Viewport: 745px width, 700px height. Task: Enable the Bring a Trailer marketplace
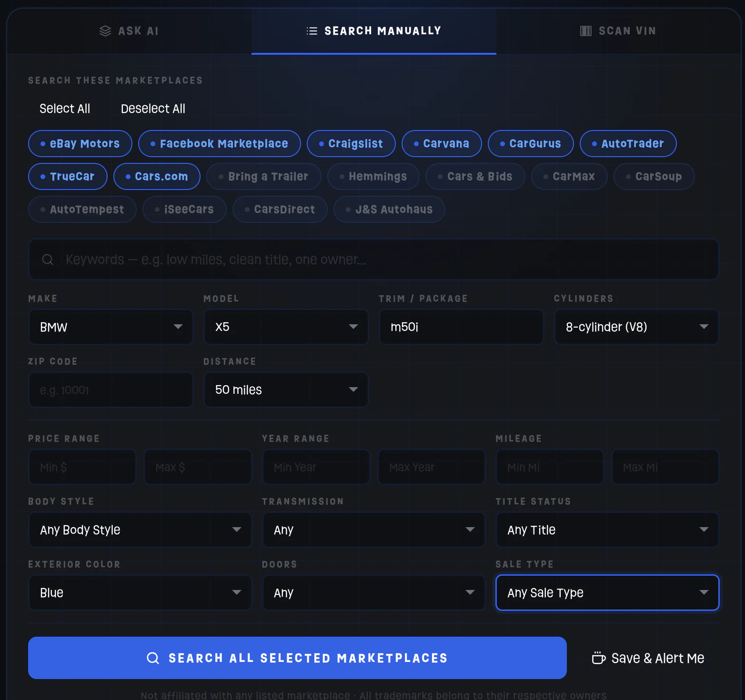[264, 176]
